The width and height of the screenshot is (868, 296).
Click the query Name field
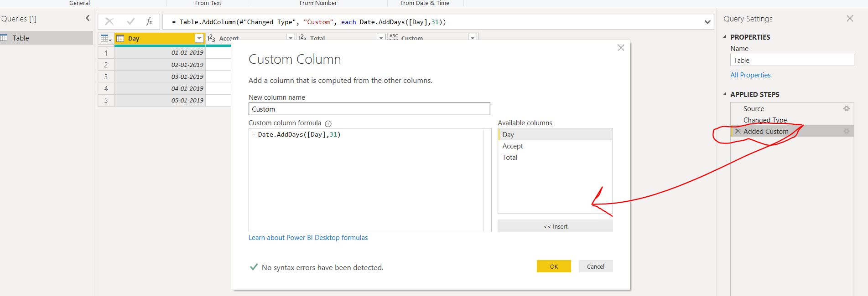coord(792,60)
